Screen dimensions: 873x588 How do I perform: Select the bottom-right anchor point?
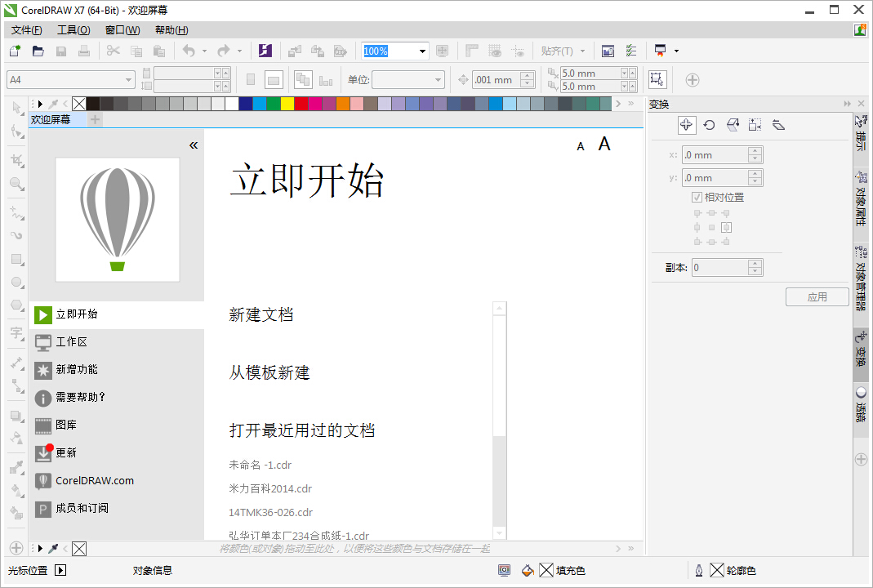(x=726, y=242)
